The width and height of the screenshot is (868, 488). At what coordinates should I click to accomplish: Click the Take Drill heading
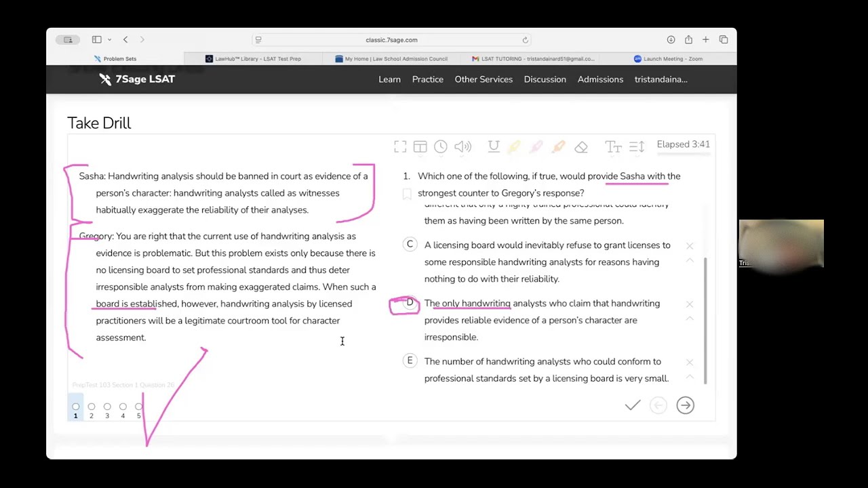99,123
